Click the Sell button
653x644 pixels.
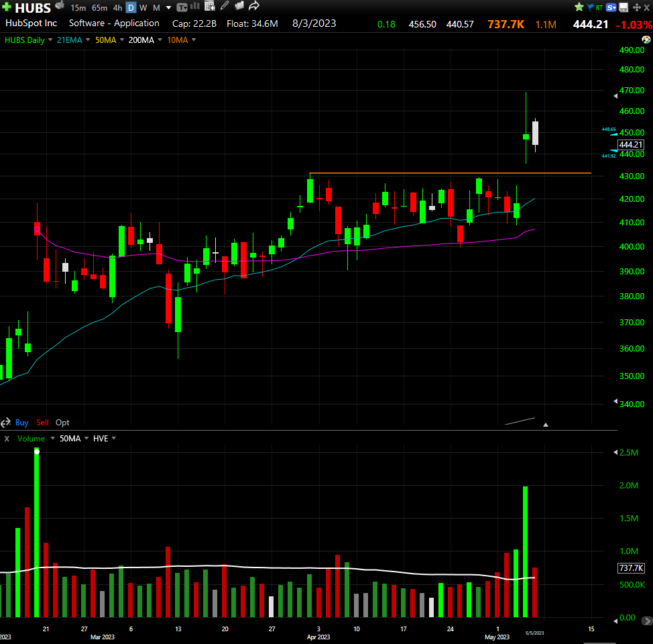click(42, 423)
